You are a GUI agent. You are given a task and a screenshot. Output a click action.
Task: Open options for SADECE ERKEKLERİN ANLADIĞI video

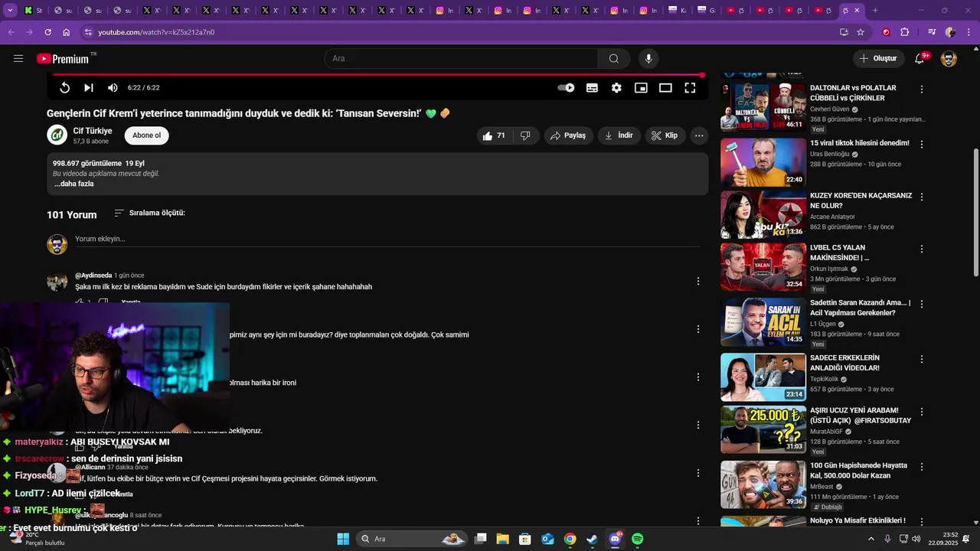(922, 359)
